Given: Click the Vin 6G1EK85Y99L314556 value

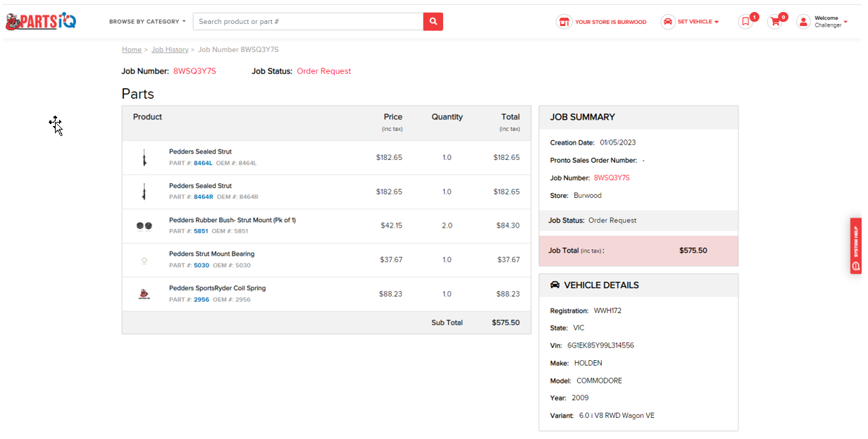Looking at the screenshot, I should pyautogui.click(x=600, y=345).
